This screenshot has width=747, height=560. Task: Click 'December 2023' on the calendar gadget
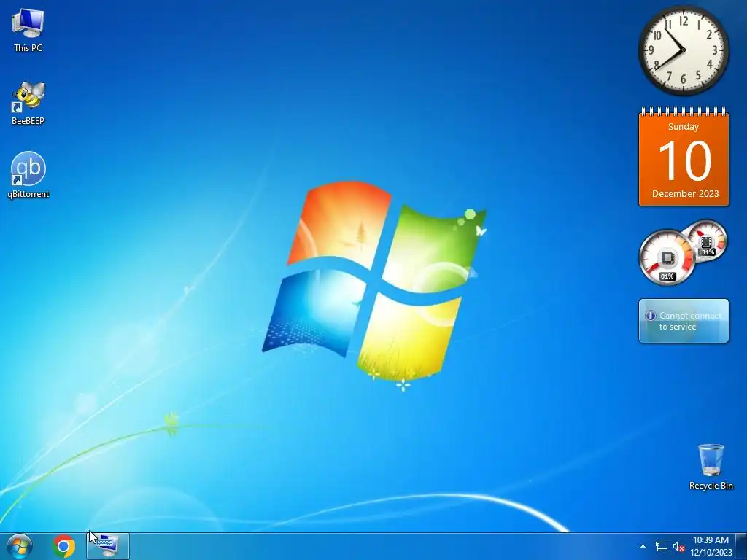[685, 193]
